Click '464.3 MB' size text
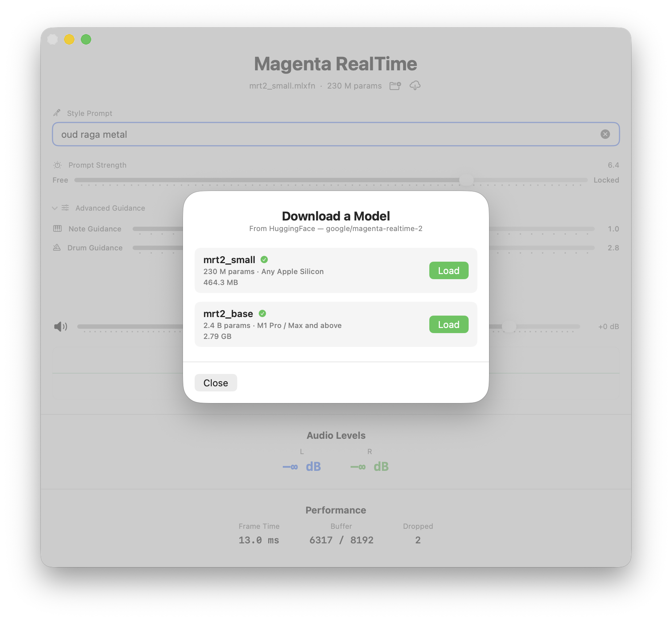 pyautogui.click(x=220, y=282)
